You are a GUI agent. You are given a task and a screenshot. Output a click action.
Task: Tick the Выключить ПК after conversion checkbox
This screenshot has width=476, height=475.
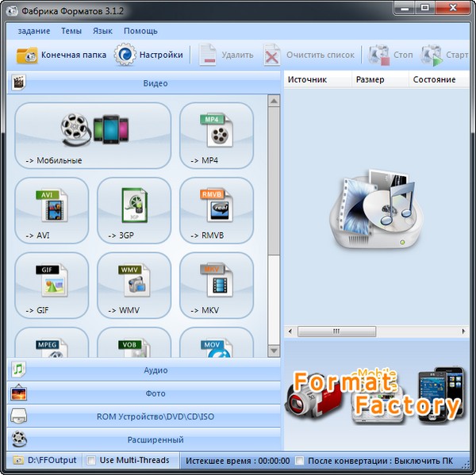[x=299, y=461]
